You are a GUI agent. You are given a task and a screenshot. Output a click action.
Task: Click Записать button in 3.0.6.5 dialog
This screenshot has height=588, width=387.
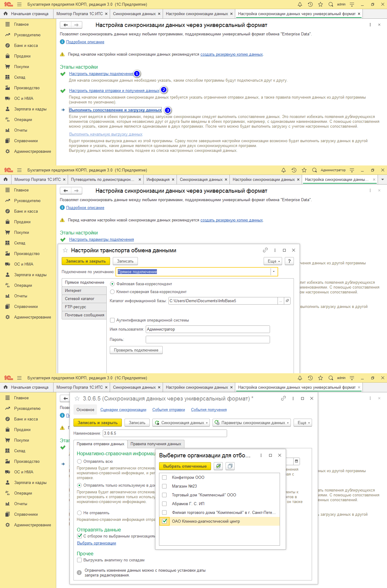137,423
